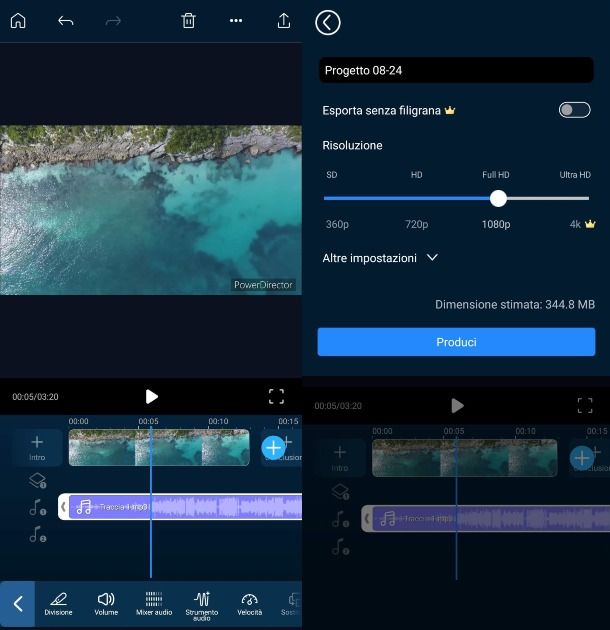The height and width of the screenshot is (630, 610).
Task: Select the sea video clip in timeline
Action: tap(159, 448)
